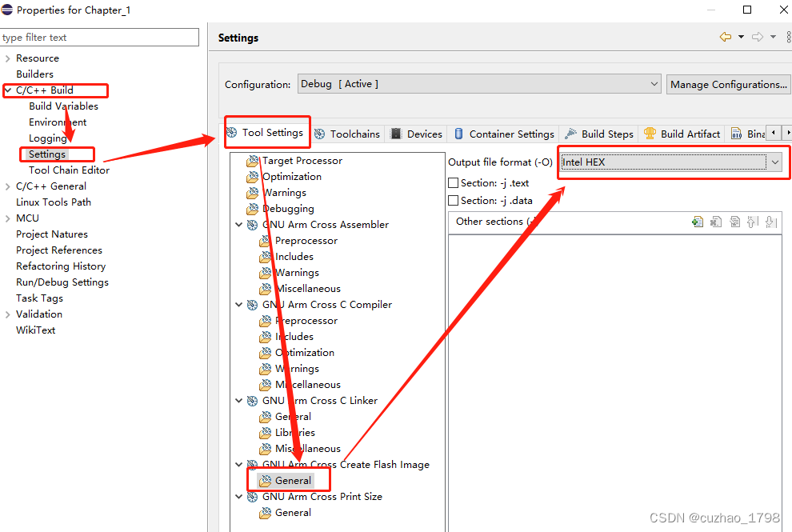Open the Configuration Debug [Active] dropdown
The width and height of the screenshot is (792, 532).
479,84
